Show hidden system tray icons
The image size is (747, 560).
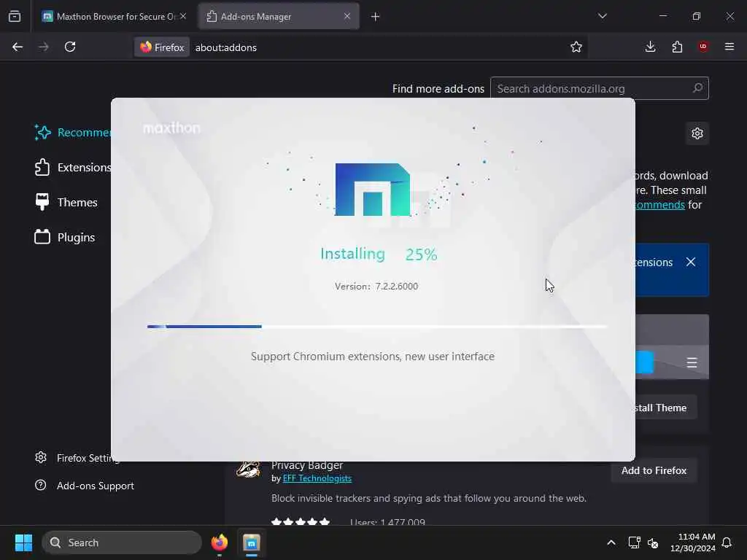611,542
